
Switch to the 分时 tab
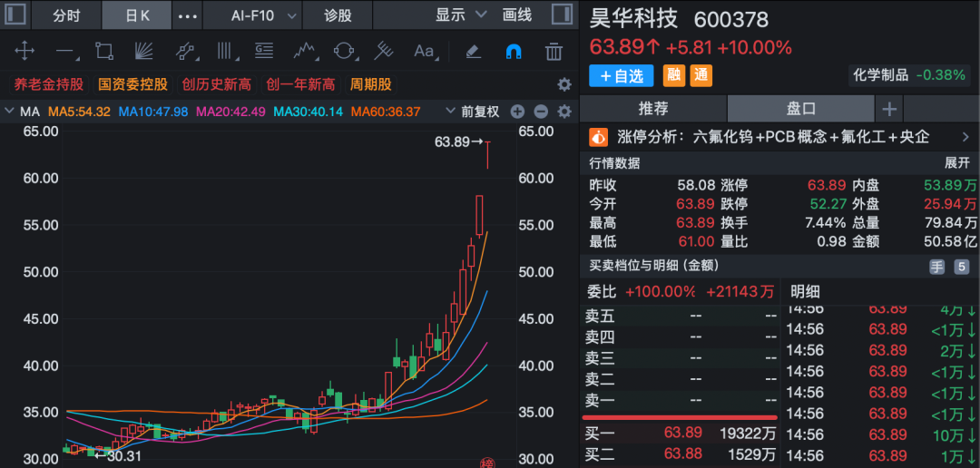[66, 15]
